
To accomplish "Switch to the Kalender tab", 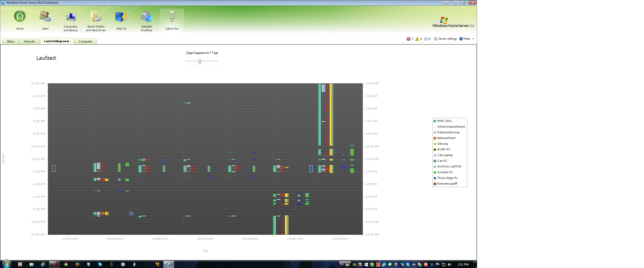I will (x=30, y=41).
